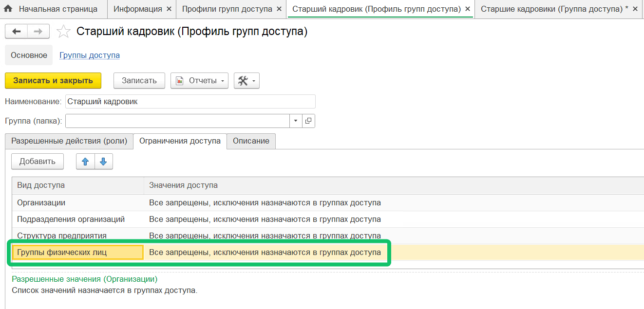Click Значения доступа column header
This screenshot has height=309, width=644.
[394, 185]
